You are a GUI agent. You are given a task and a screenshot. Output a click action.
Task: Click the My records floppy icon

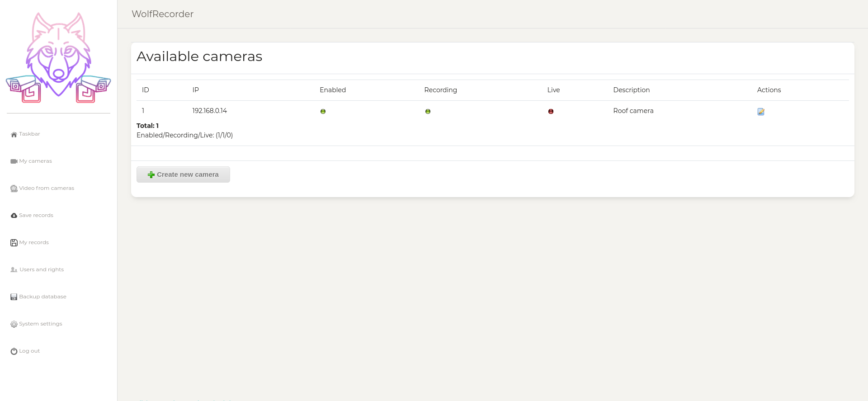(14, 243)
